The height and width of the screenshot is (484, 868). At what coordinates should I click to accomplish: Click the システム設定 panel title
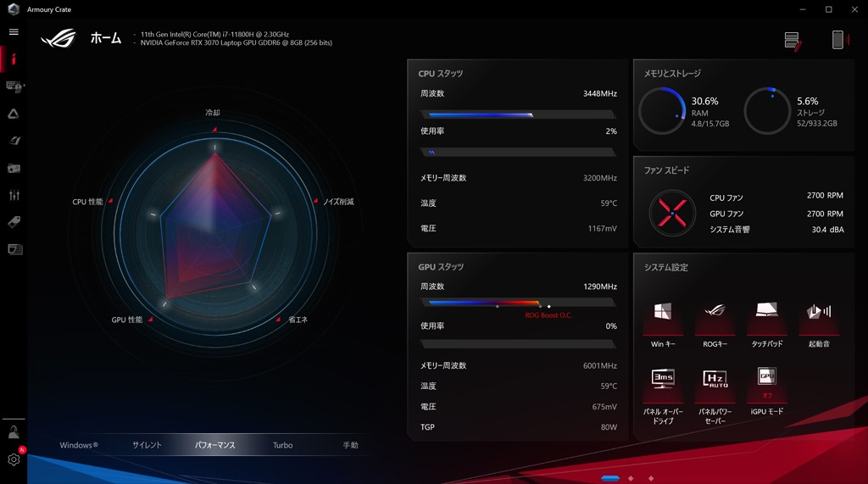click(x=666, y=267)
